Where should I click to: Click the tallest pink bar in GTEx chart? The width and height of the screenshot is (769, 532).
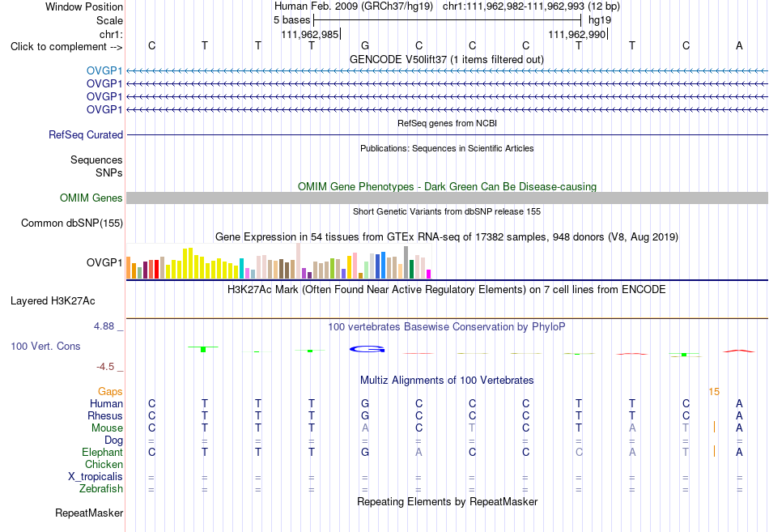(x=298, y=261)
